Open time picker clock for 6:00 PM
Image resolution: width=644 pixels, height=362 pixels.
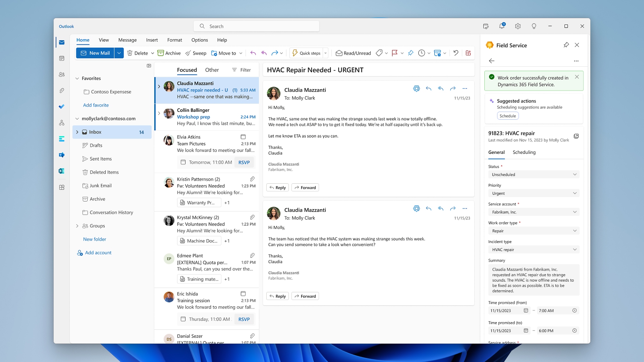tap(574, 330)
